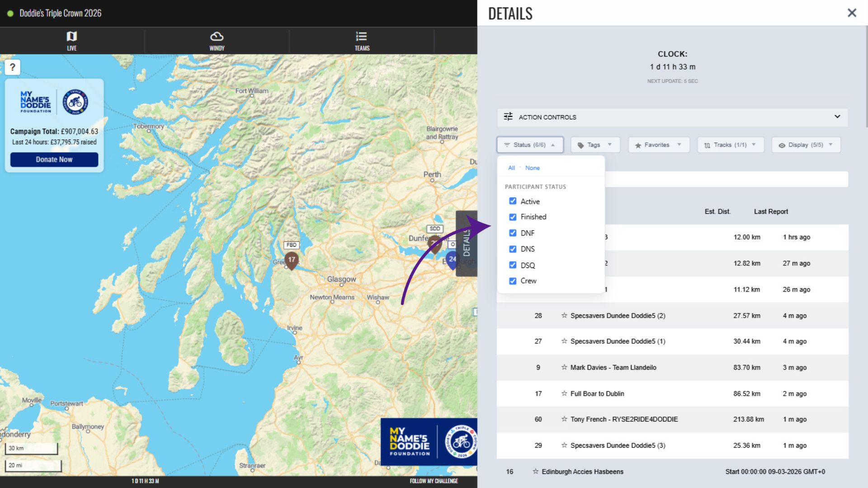Favorite star for Full Boar to Dublin
Image resolution: width=868 pixels, height=488 pixels.
pos(564,394)
